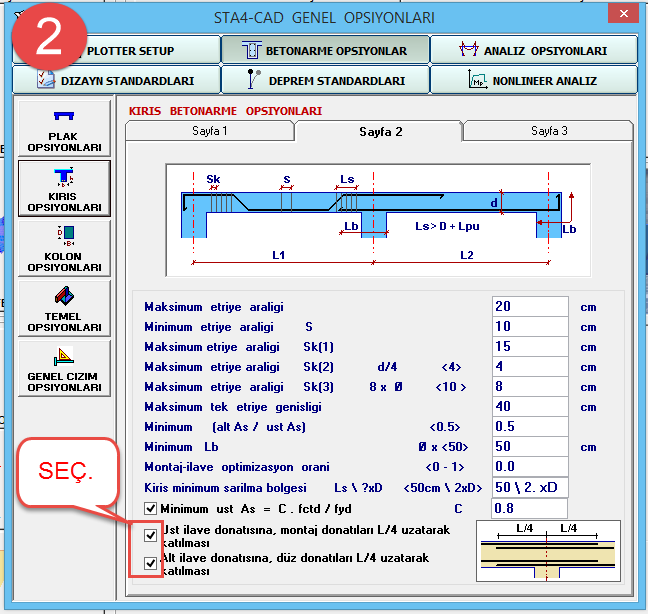Toggle Minimum ust As checkbox
The width and height of the screenshot is (648, 614).
coord(149,509)
